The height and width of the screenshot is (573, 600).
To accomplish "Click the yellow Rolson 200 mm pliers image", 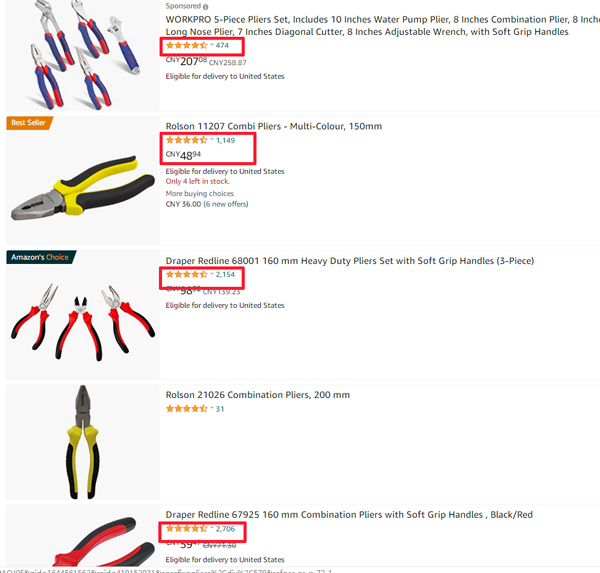I will click(x=83, y=442).
